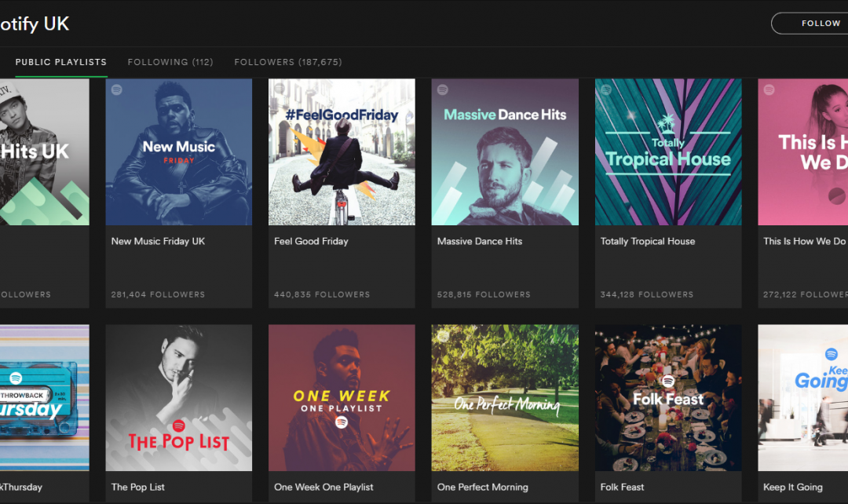
Task: Open The Pop List cover art
Action: [x=178, y=397]
